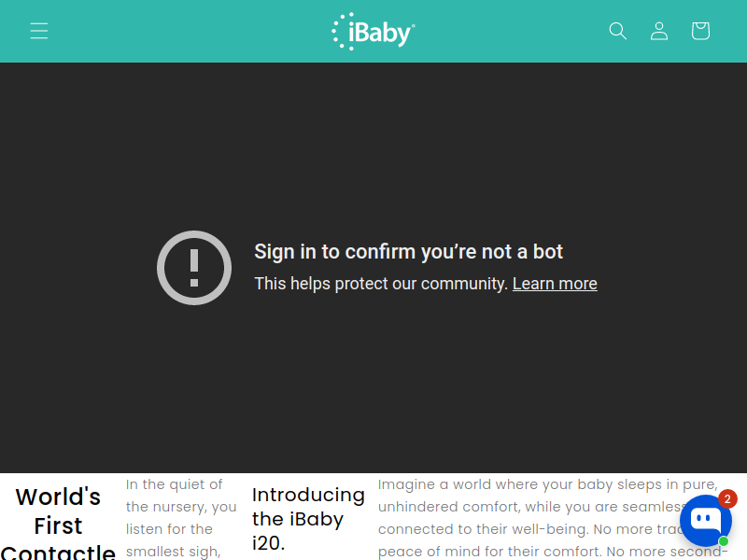Click 'This helps protect our community' text

(x=381, y=284)
